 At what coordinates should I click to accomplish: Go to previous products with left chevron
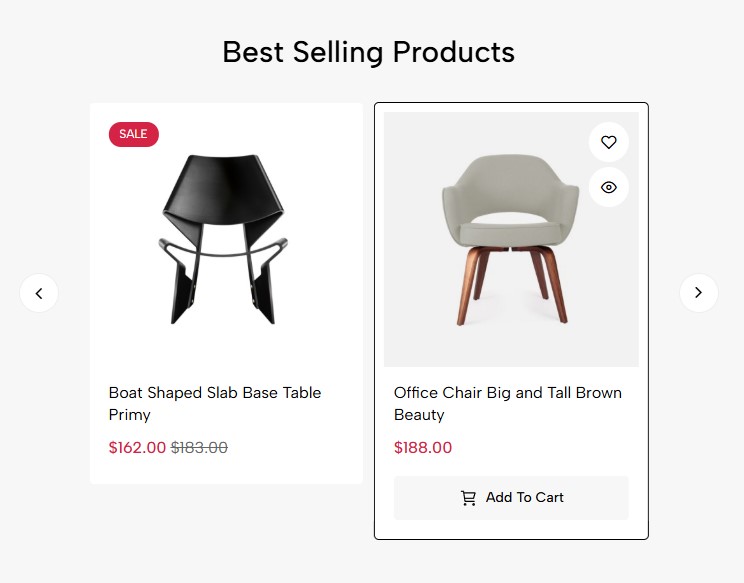pyautogui.click(x=39, y=293)
